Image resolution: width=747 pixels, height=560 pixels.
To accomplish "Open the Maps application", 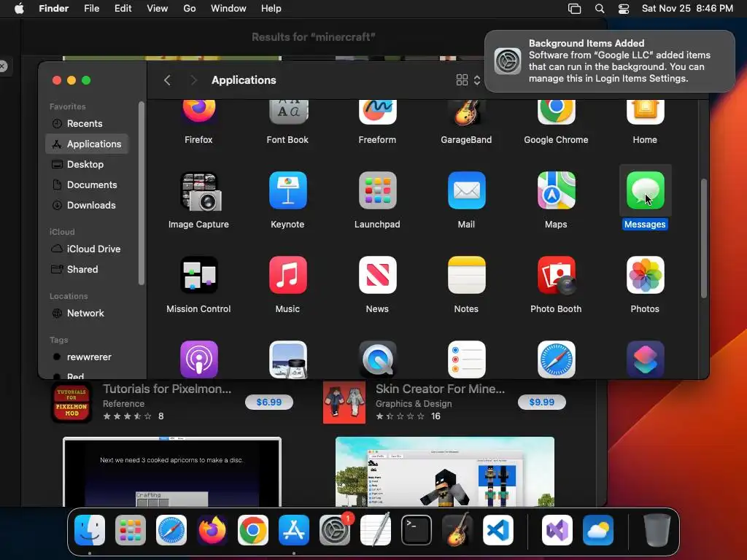I will click(556, 190).
